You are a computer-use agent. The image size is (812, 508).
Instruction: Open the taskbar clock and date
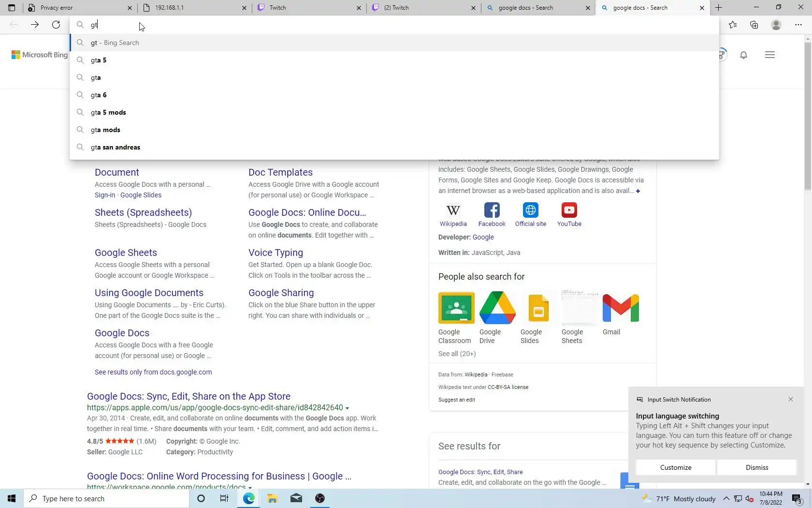tap(770, 498)
